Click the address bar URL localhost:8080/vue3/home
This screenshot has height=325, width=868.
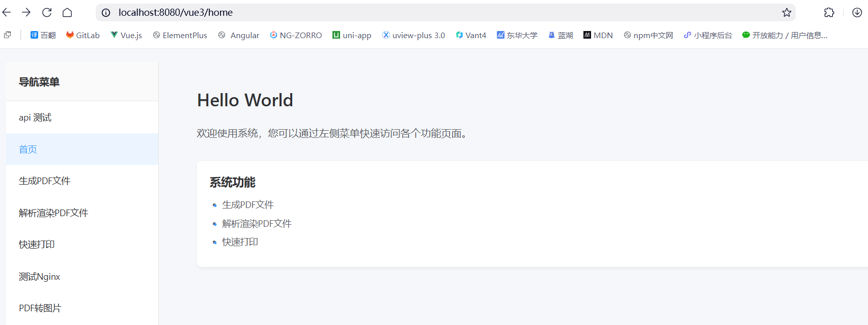pyautogui.click(x=176, y=13)
